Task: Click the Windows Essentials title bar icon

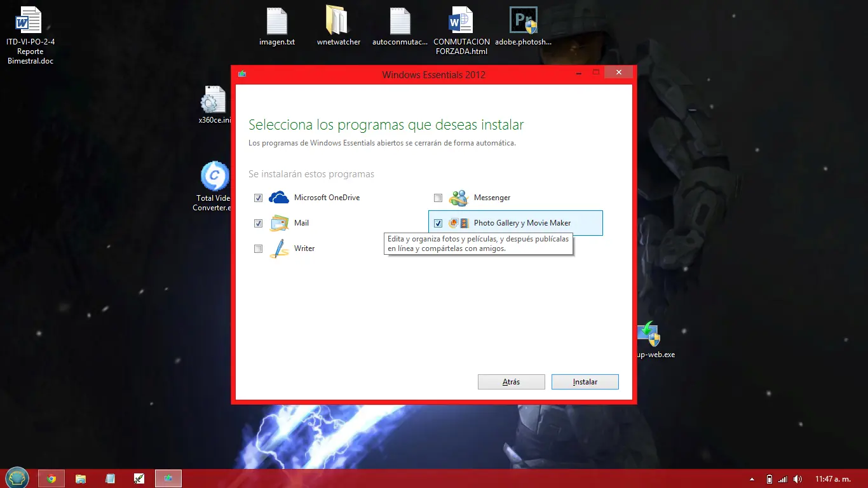Action: pyautogui.click(x=242, y=74)
